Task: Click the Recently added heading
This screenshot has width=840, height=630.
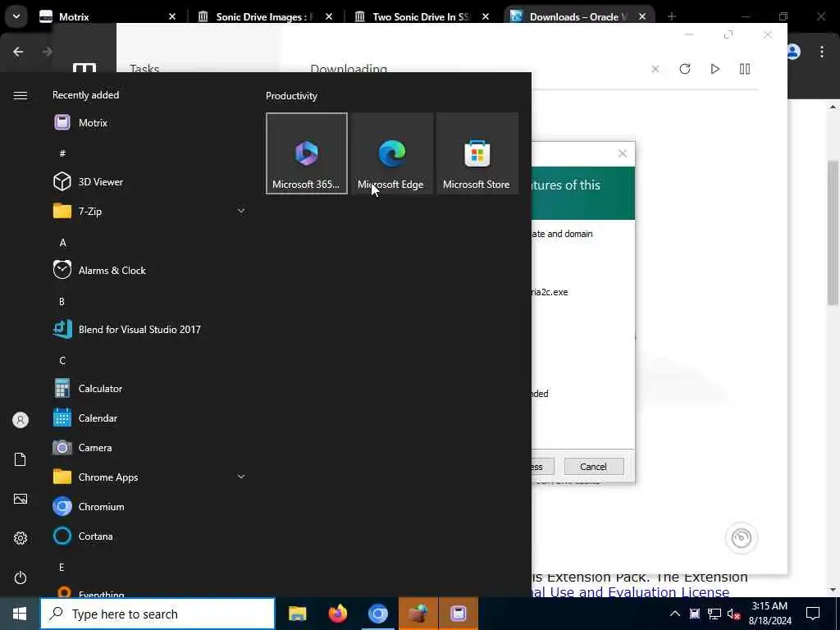Action: click(x=85, y=95)
